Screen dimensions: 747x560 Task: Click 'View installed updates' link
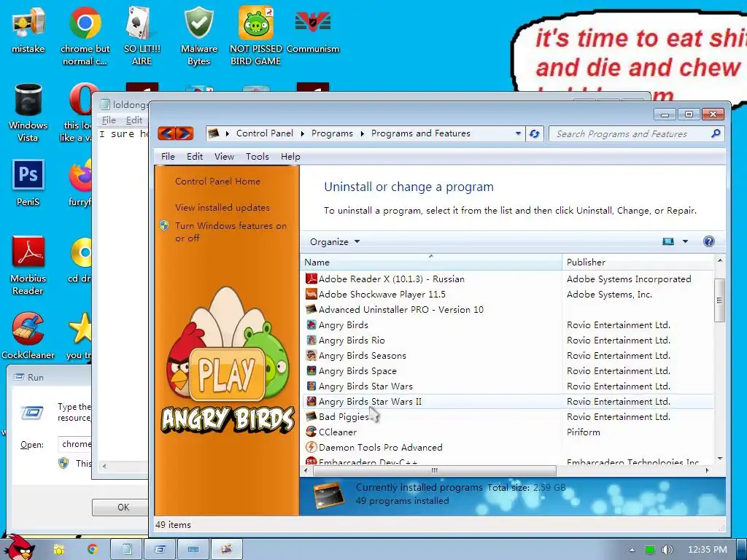(x=222, y=208)
